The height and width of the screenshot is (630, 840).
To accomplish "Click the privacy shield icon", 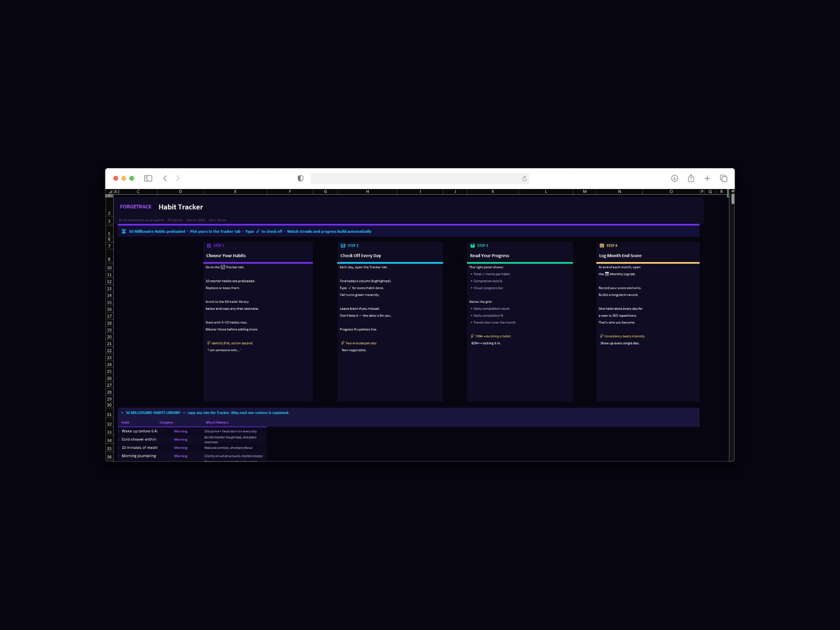I will pos(301,178).
